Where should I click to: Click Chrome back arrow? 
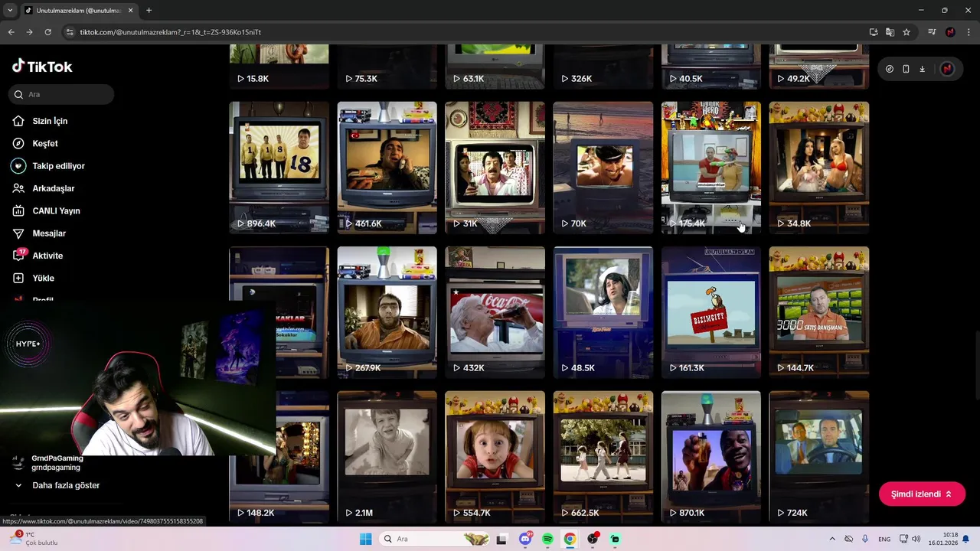click(11, 32)
